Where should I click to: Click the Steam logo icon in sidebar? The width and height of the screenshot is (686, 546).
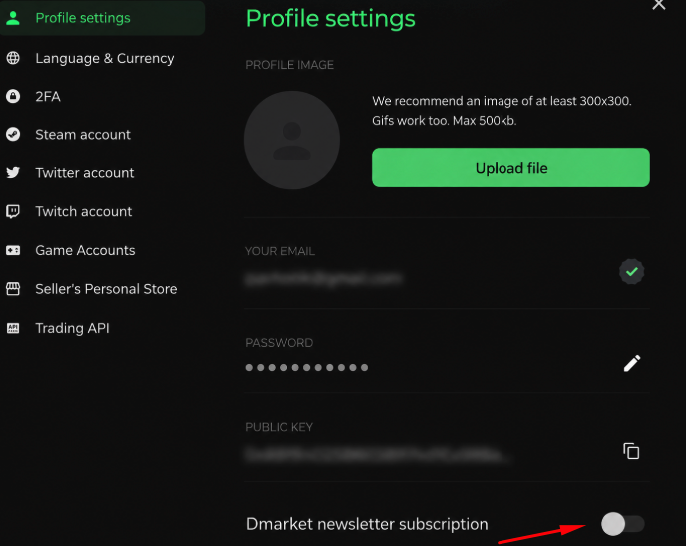(13, 134)
